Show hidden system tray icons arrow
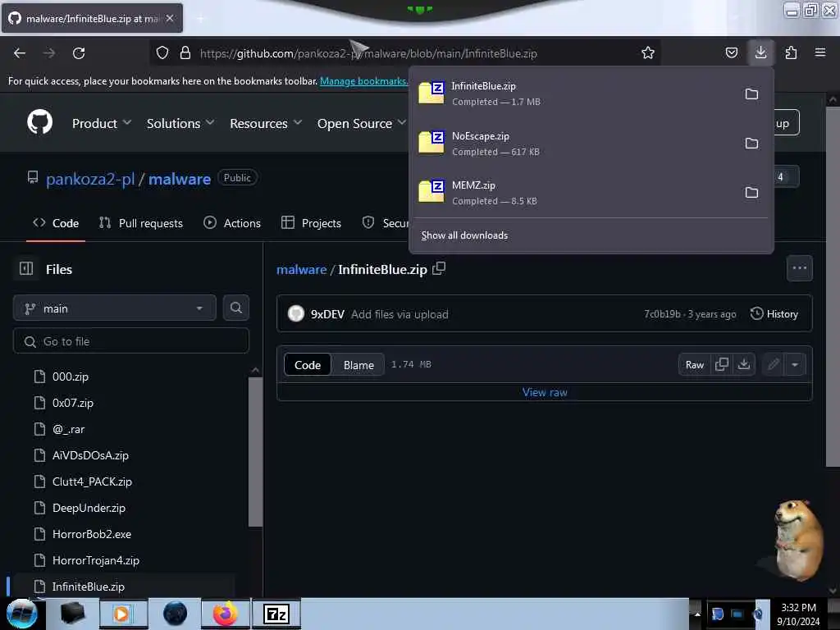The width and height of the screenshot is (840, 630). tap(697, 614)
